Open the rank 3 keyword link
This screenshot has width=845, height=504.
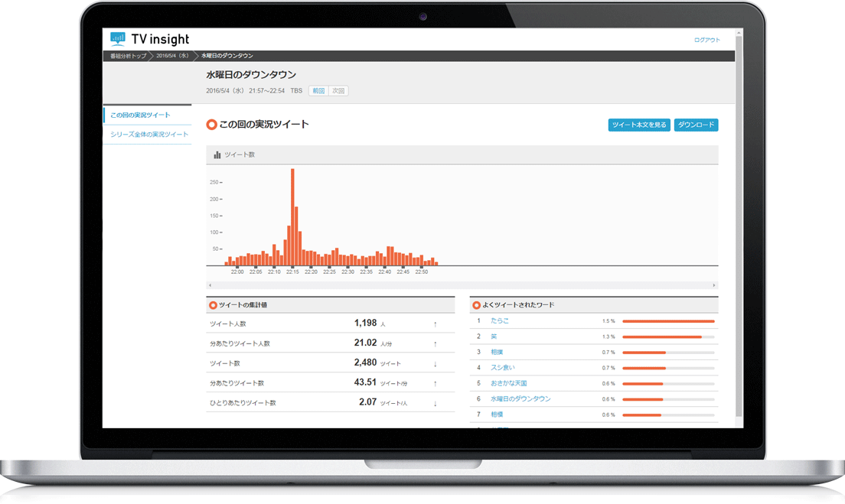tap(497, 352)
